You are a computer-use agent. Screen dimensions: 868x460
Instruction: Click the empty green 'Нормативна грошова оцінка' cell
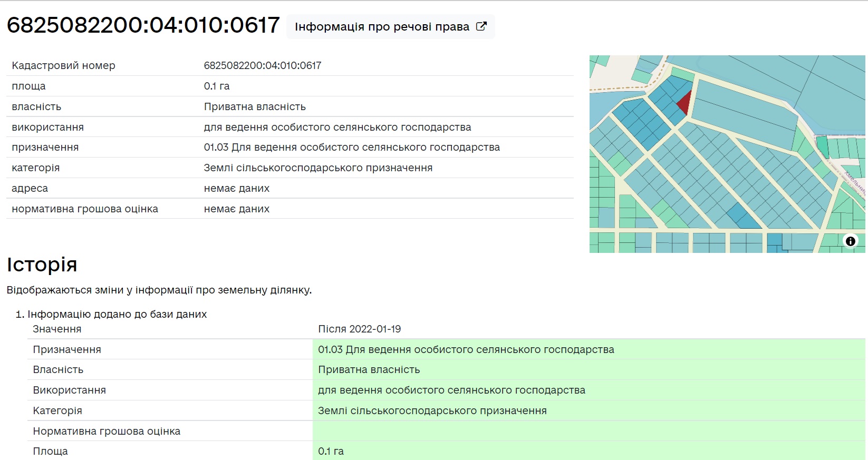588,431
